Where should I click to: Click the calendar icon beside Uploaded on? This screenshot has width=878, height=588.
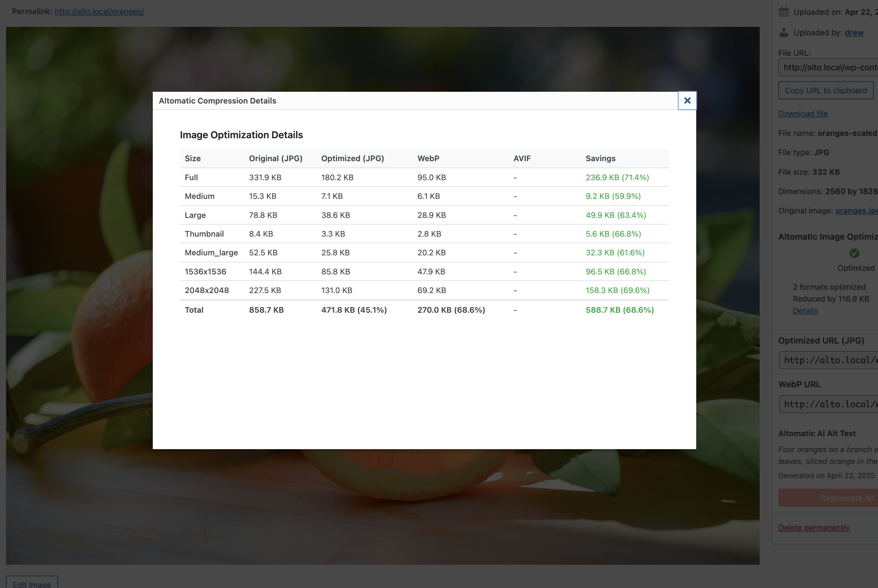click(783, 12)
